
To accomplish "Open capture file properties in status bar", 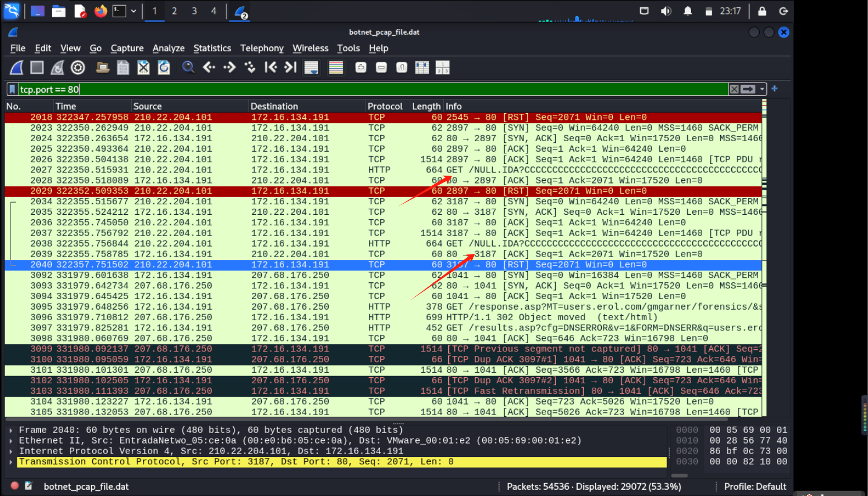I will 29,486.
